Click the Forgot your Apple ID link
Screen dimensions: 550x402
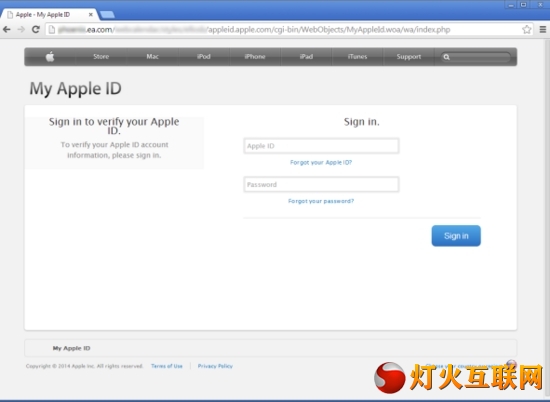[x=321, y=162]
